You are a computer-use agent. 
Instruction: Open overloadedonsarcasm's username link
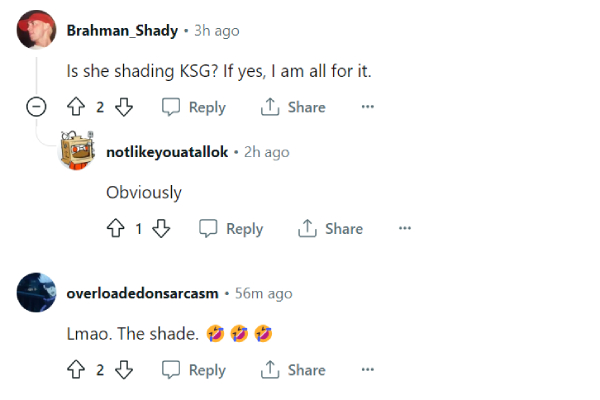click(142, 293)
